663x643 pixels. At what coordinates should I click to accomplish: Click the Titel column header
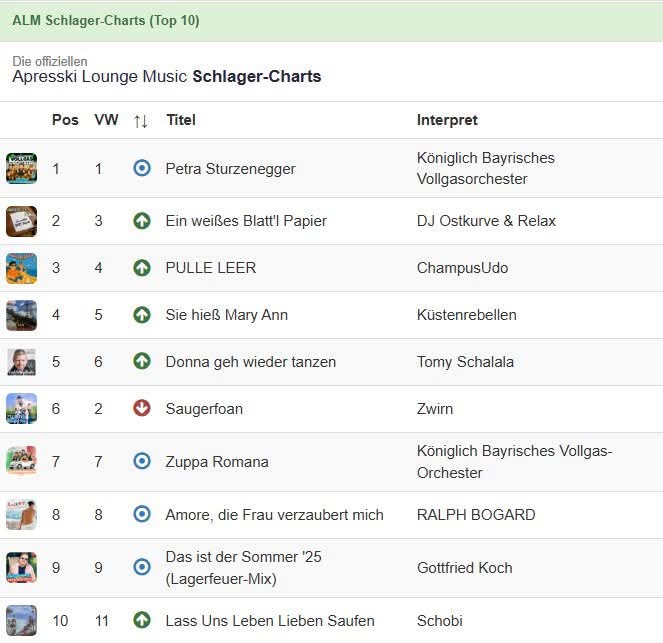pos(181,120)
